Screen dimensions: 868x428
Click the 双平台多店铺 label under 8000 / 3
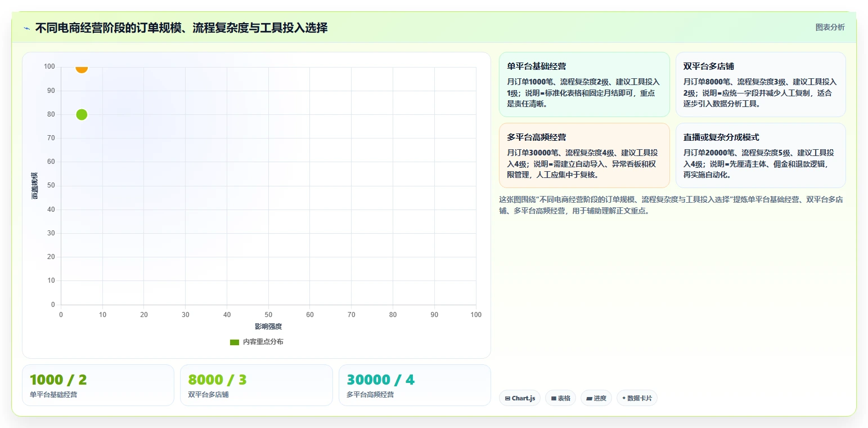(208, 395)
